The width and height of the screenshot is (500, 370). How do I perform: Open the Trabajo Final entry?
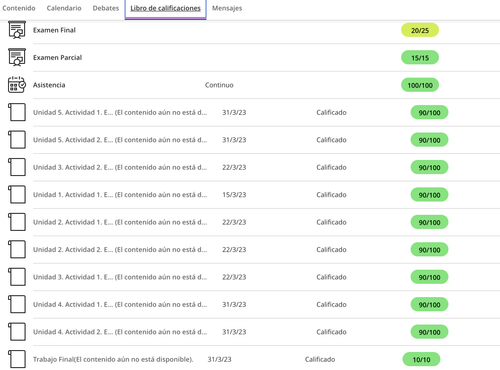pos(113,359)
